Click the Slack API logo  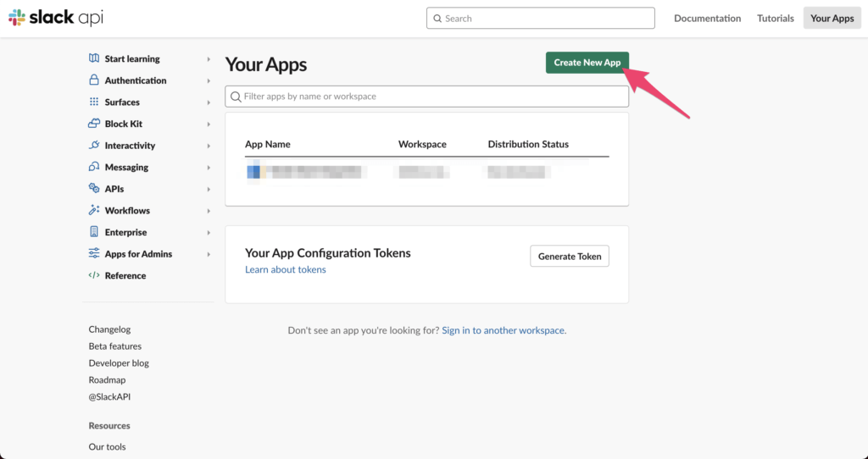pos(56,18)
